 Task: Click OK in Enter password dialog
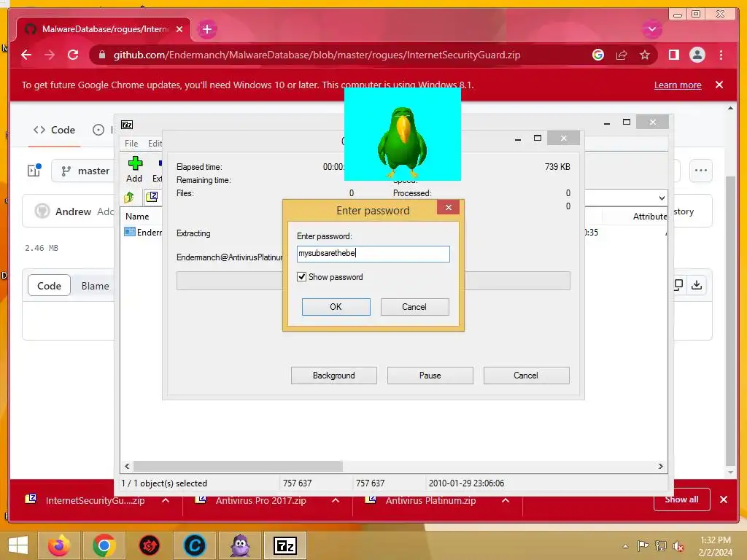point(336,307)
